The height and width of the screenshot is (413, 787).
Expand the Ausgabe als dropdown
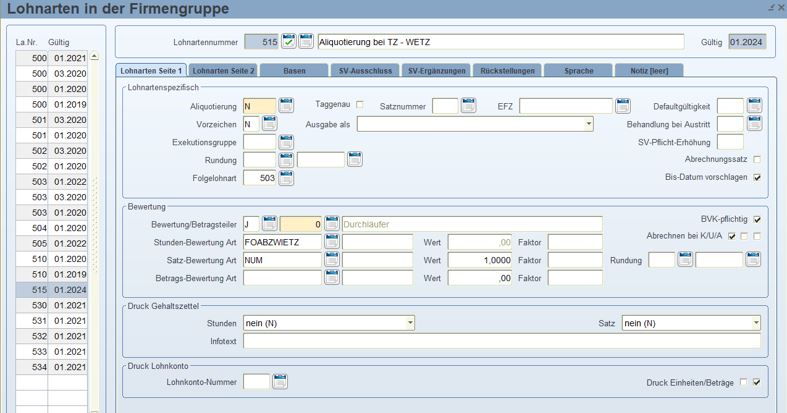[x=588, y=124]
